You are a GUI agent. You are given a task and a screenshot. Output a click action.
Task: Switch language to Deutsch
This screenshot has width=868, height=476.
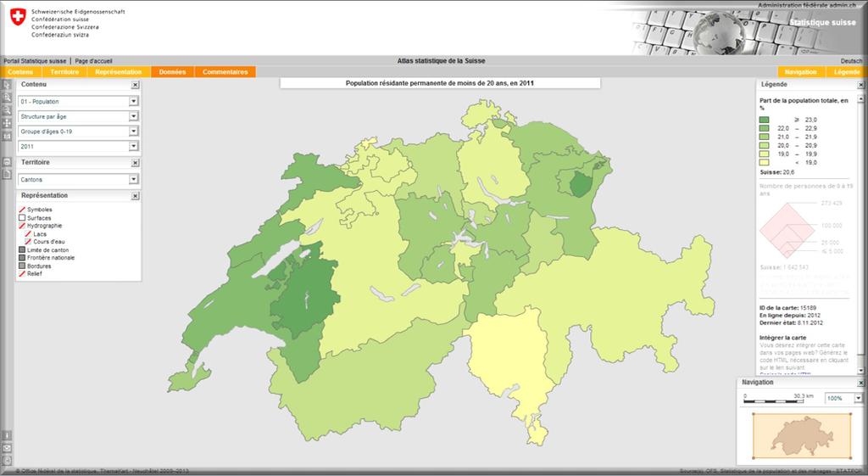pyautogui.click(x=851, y=61)
